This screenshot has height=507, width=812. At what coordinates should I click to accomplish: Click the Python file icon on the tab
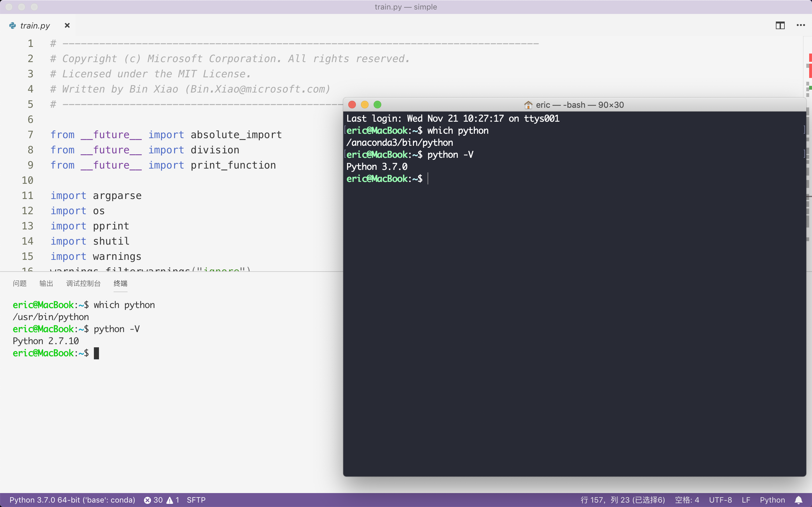coord(12,25)
